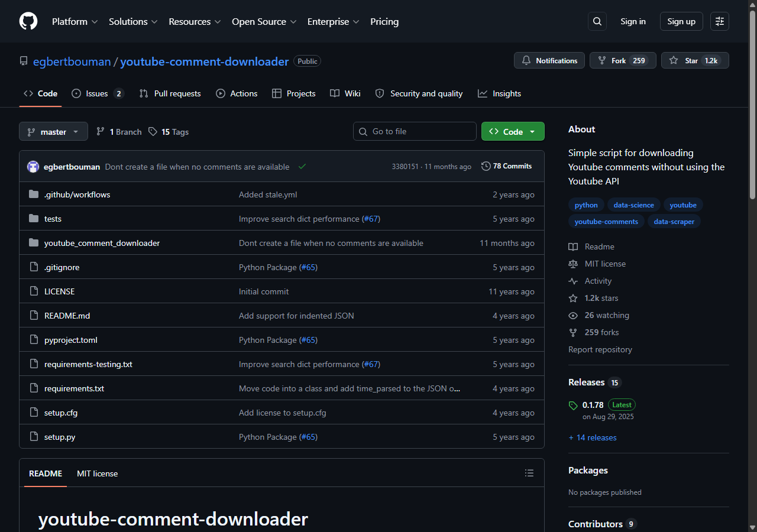This screenshot has width=757, height=532.
Task: Open the Readme link in About
Action: pyautogui.click(x=591, y=246)
